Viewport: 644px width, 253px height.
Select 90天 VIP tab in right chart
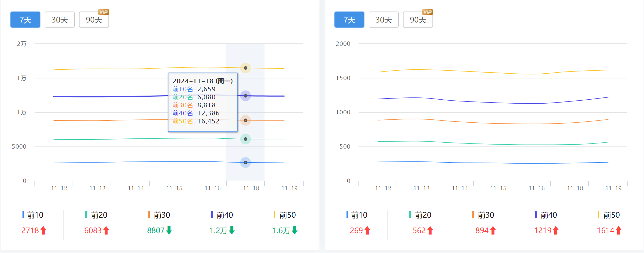click(x=418, y=20)
